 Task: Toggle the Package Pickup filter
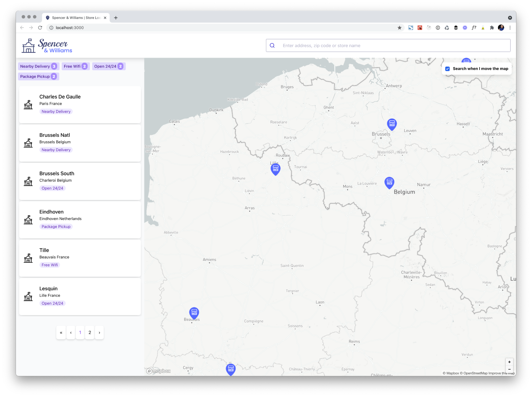tap(38, 76)
